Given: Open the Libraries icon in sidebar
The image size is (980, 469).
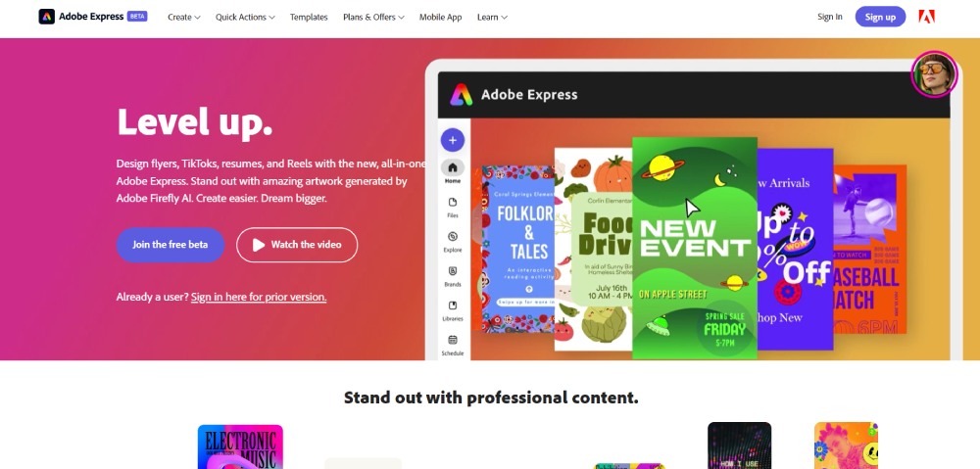Looking at the screenshot, I should point(453,305).
